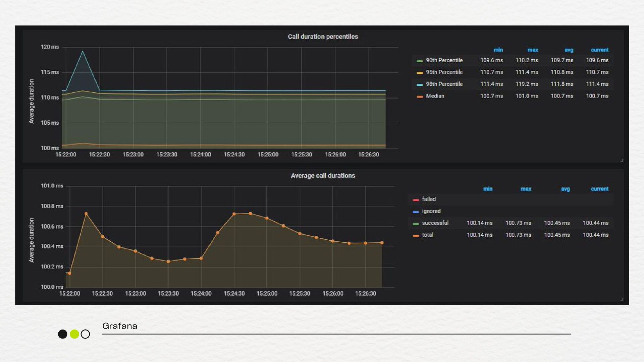Toggle the Median series label
The width and height of the screenshot is (644, 362).
[x=435, y=96]
